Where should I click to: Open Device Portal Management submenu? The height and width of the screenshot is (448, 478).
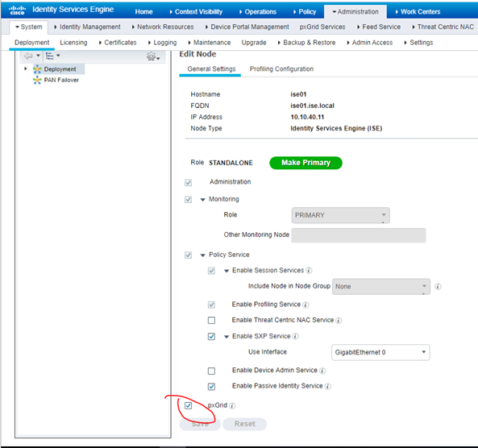247,27
